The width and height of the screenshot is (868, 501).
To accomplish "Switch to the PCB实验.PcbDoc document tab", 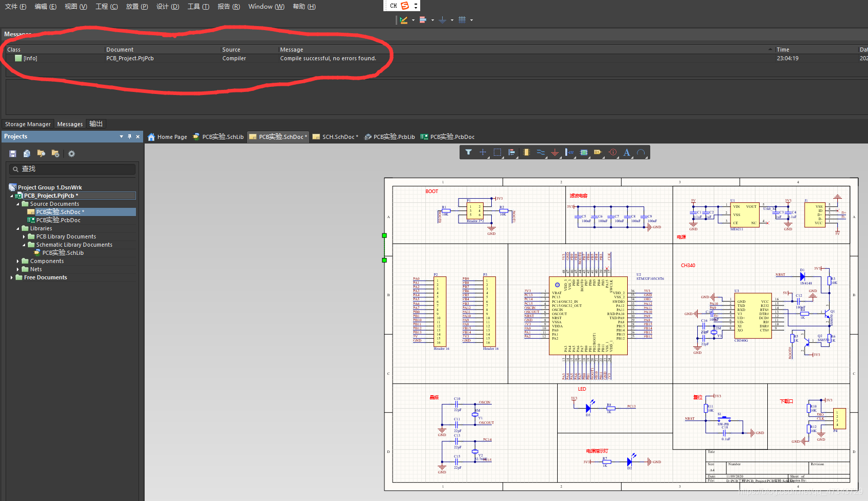I will click(x=447, y=137).
